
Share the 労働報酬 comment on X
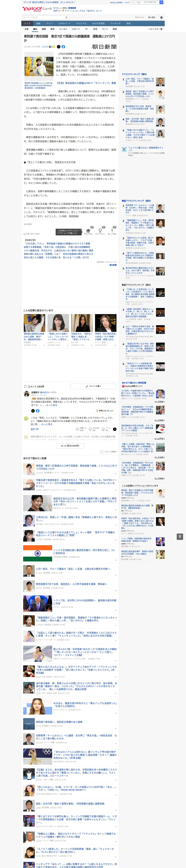click(114, 429)
